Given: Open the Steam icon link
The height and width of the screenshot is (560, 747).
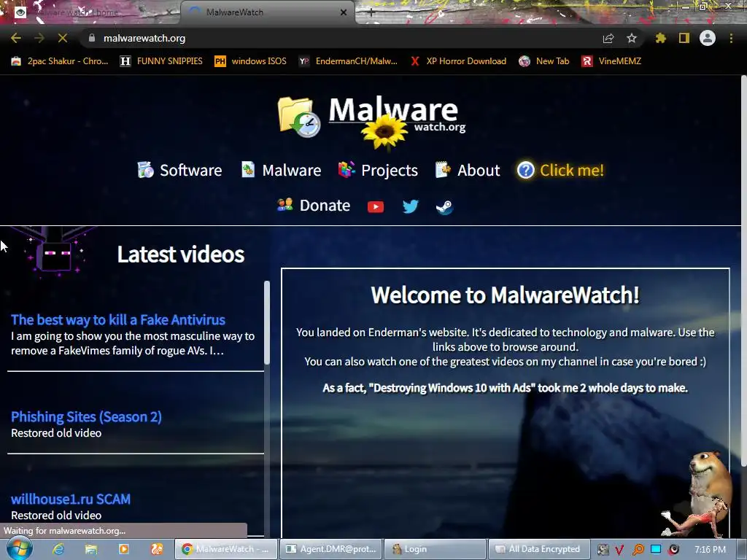Looking at the screenshot, I should coord(444,206).
